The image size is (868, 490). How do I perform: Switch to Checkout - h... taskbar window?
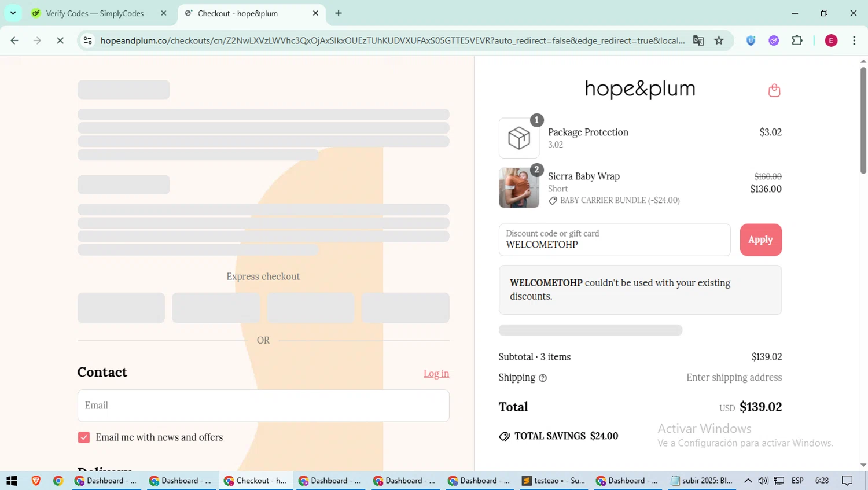pos(255,481)
